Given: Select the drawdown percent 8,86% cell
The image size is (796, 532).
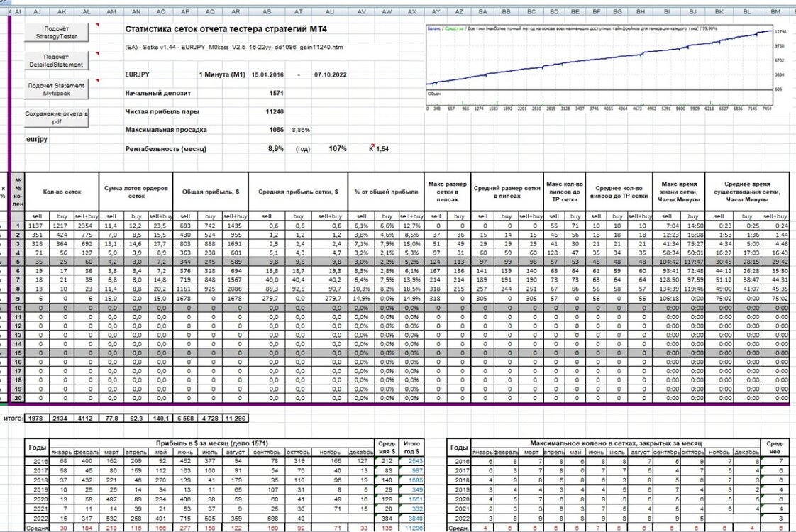Looking at the screenshot, I should pos(301,130).
